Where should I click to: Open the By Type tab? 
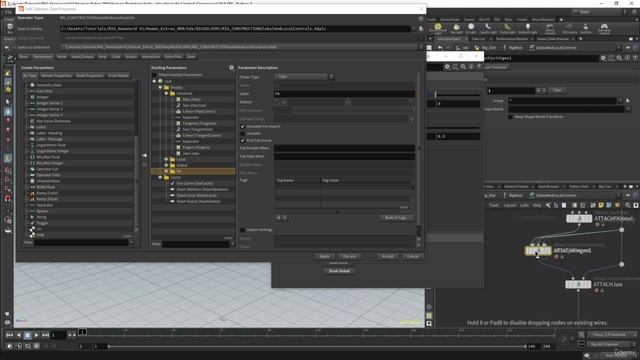(x=30, y=76)
